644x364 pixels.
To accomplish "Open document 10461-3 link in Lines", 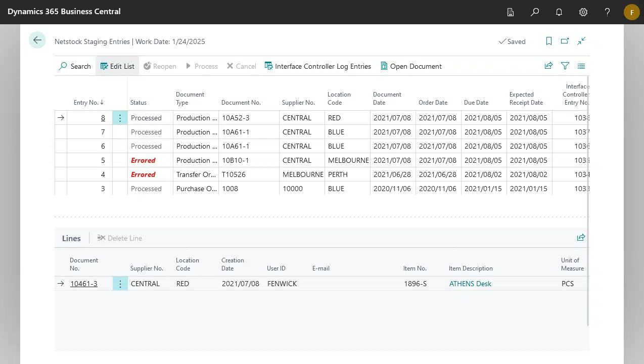I will click(84, 284).
